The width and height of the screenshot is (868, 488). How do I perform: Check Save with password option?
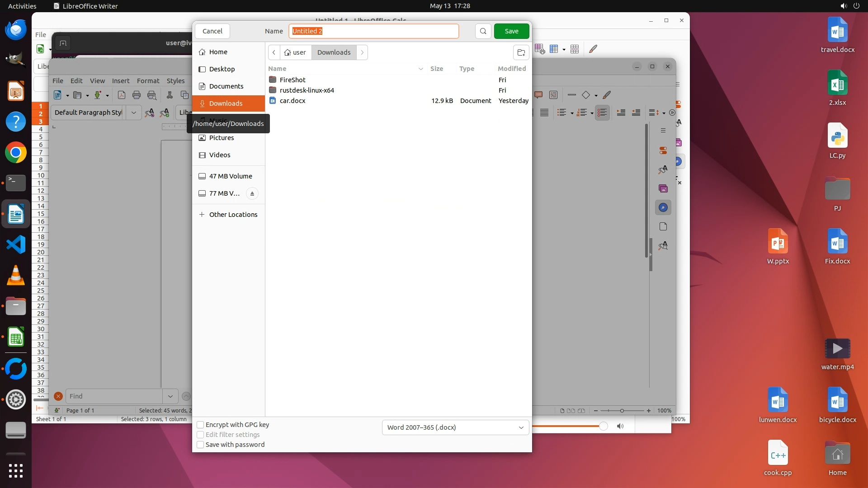click(200, 445)
